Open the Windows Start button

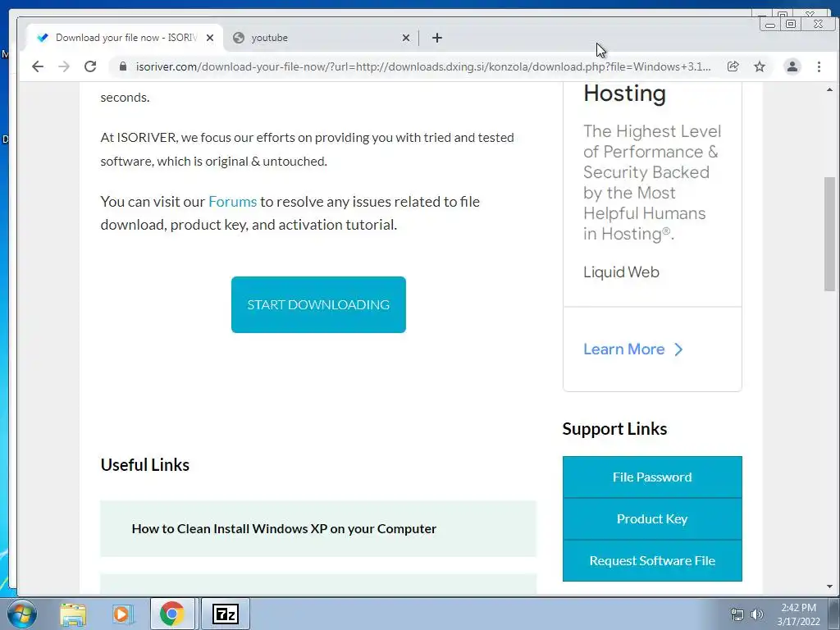click(21, 614)
